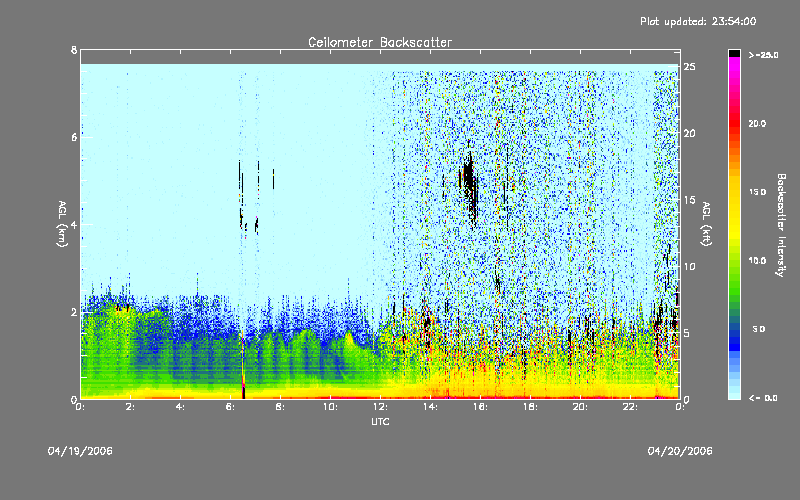Click the '18:' hour tick on UTC axis
This screenshot has height=500, width=800.
[530, 407]
